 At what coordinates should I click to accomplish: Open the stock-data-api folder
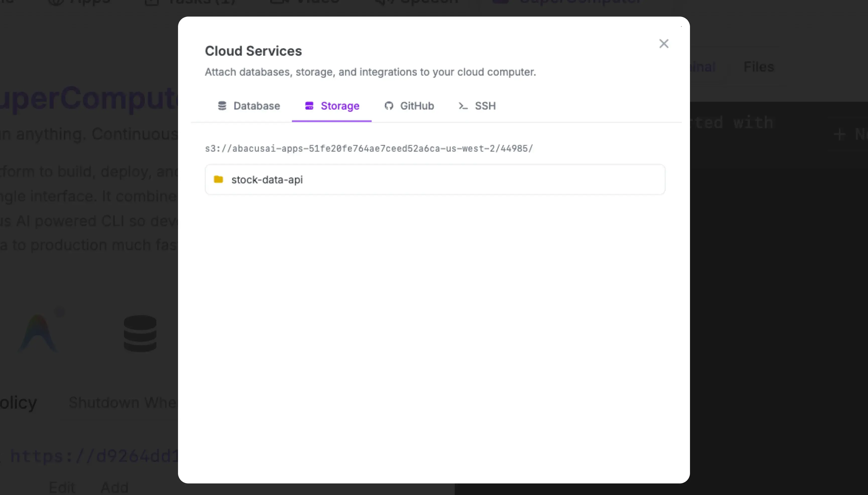point(435,180)
